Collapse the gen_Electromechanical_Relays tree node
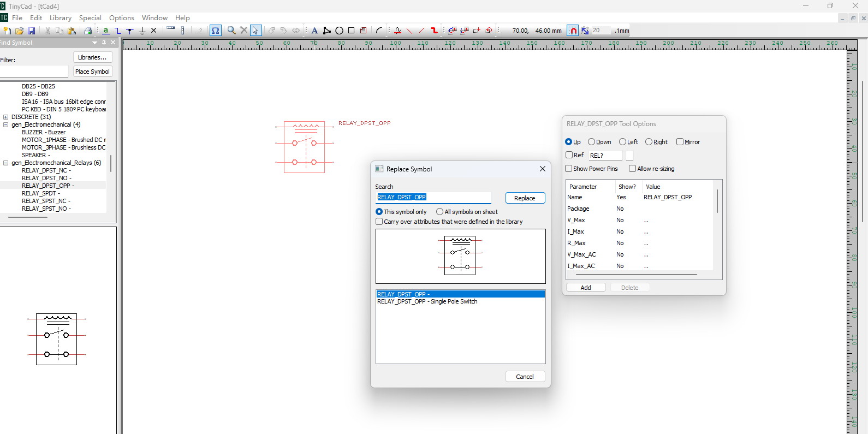868x434 pixels. tap(5, 163)
